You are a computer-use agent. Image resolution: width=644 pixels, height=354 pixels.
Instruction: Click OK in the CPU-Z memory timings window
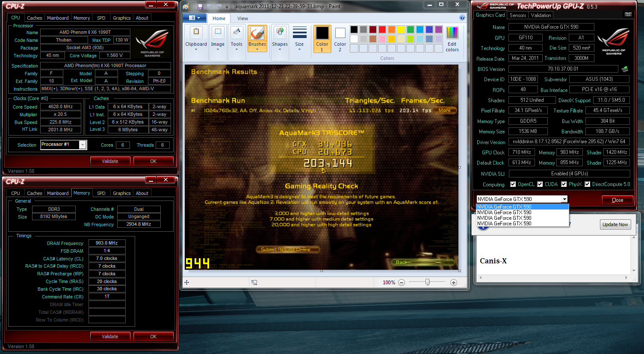point(154,336)
